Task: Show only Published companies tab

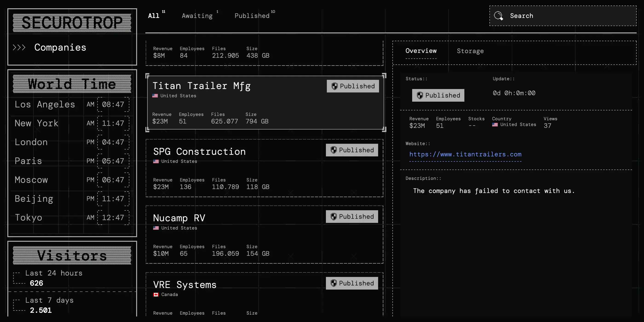Action: tap(252, 16)
